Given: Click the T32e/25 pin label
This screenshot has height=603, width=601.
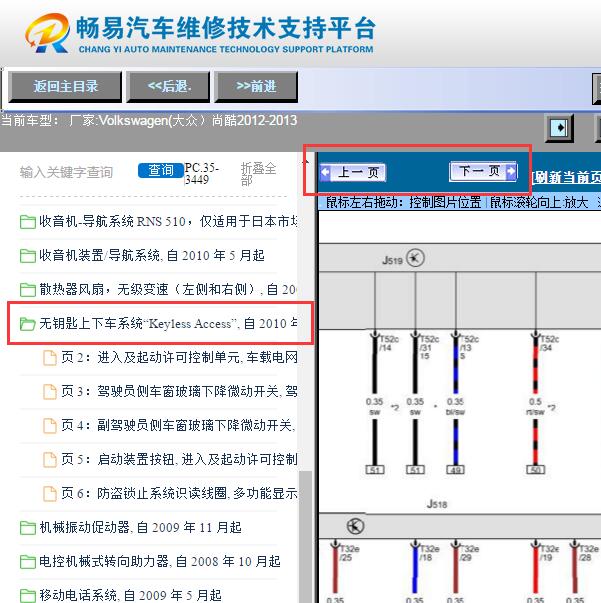Looking at the screenshot, I should tap(349, 553).
